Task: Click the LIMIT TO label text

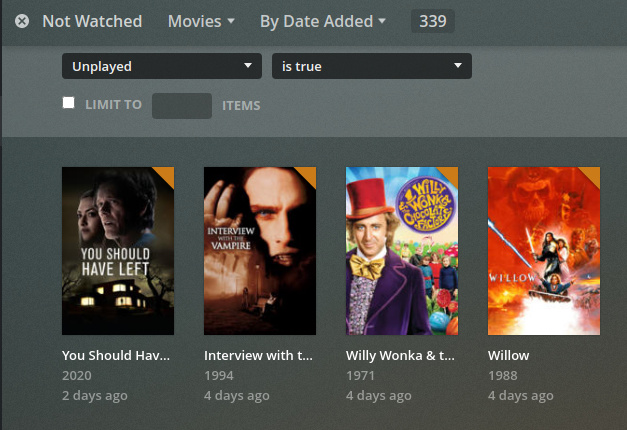Action: (x=114, y=105)
